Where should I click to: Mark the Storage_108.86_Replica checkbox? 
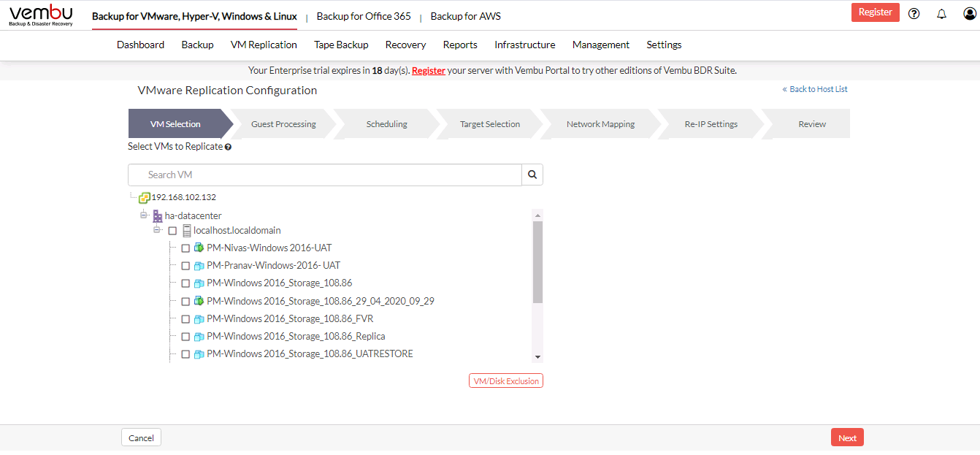pos(185,337)
